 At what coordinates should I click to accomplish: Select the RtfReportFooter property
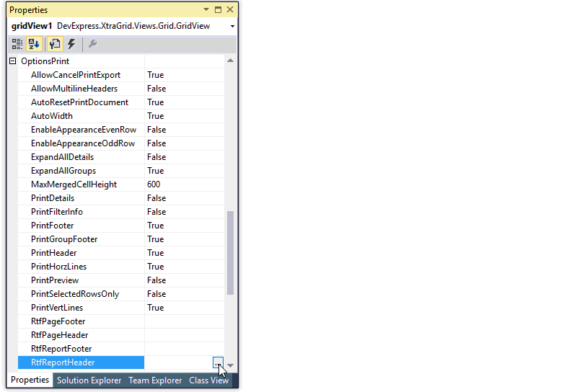(81, 349)
